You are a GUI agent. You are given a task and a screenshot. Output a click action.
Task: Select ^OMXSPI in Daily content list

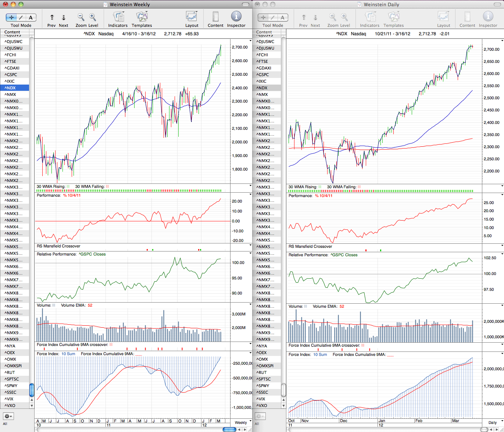pos(267,366)
